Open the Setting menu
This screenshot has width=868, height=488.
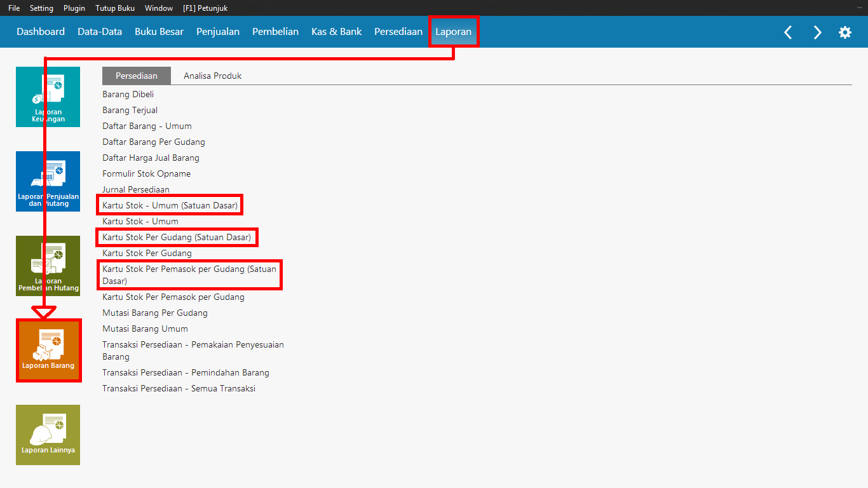pyautogui.click(x=41, y=8)
